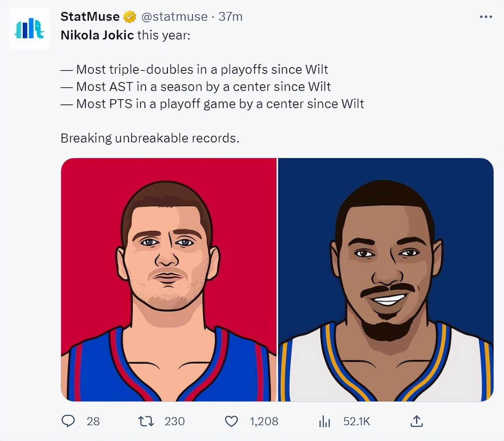This screenshot has height=441, width=504.
Task: Open the left illustration with red background
Action: tap(168, 279)
